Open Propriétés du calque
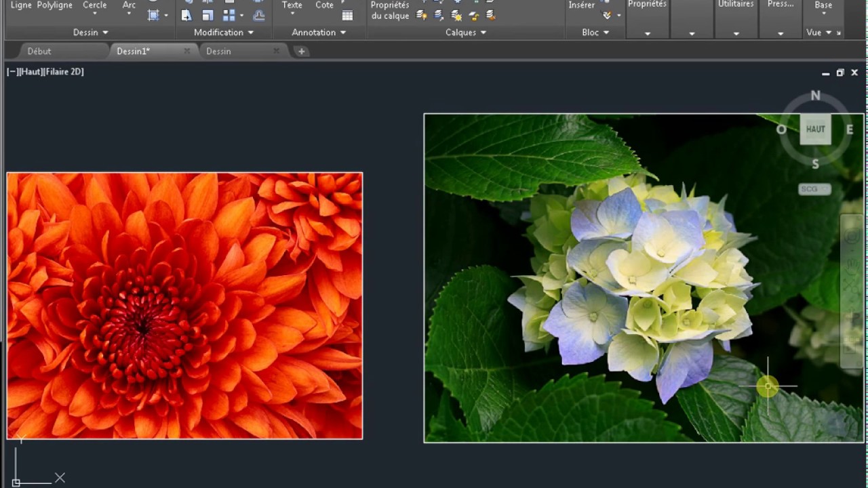The width and height of the screenshot is (868, 488). (390, 10)
